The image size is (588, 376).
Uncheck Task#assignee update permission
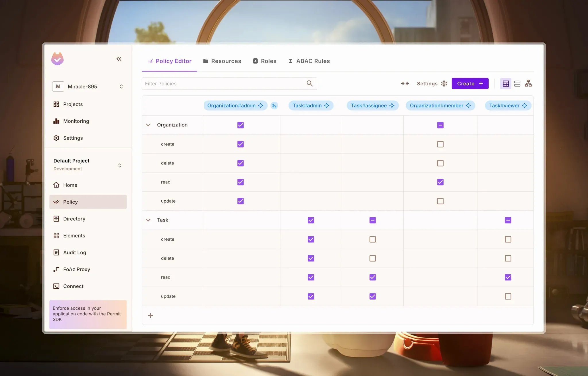tap(372, 296)
